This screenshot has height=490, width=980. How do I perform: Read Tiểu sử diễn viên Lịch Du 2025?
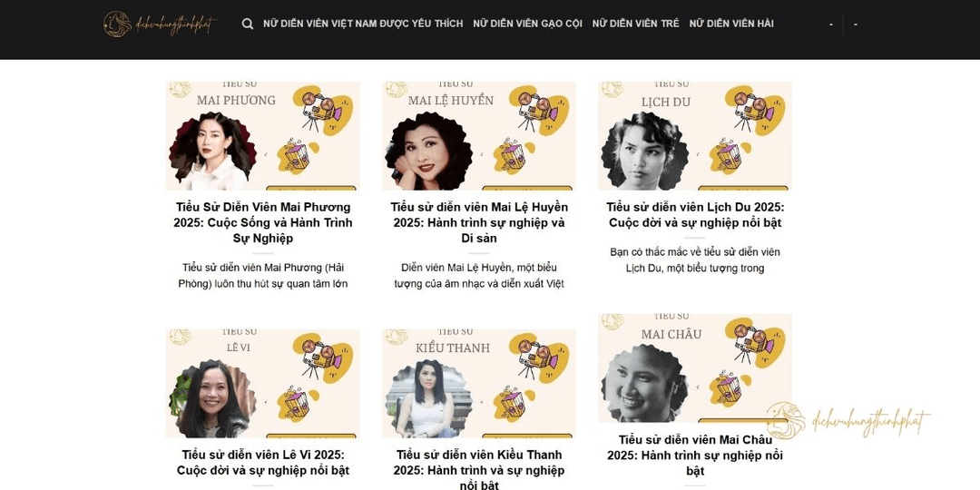(695, 214)
